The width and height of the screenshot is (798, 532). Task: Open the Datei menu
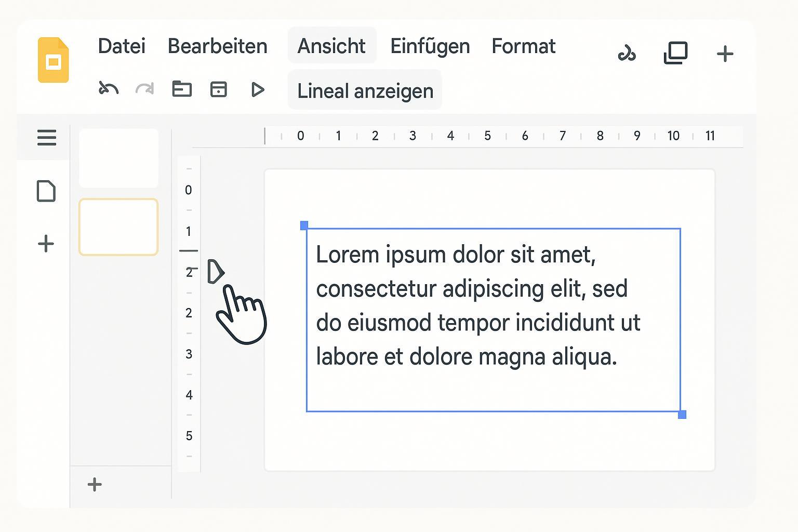pos(122,46)
